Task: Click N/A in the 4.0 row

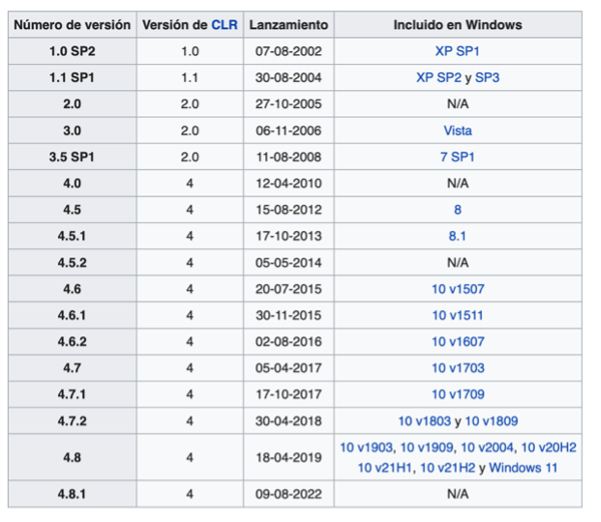Action: pyautogui.click(x=458, y=183)
